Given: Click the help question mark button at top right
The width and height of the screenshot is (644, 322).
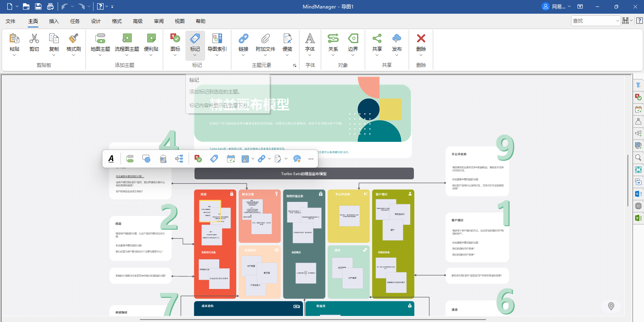Looking at the screenshot, I should (x=640, y=21).
